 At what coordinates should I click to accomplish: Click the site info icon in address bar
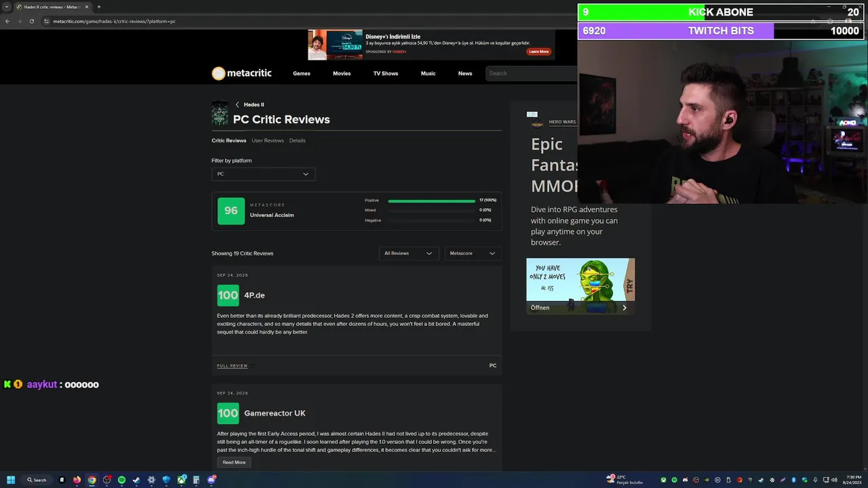pos(46,21)
